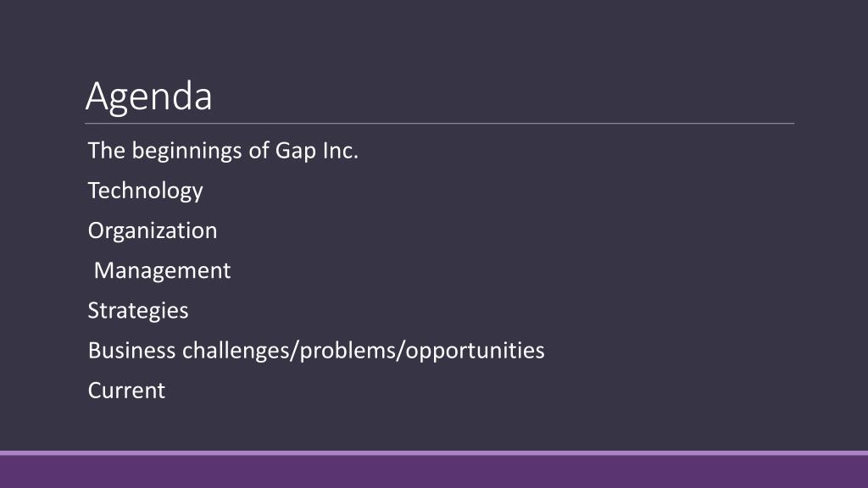The height and width of the screenshot is (488, 868).
Task: Click the thin divider line under Agenda
Action: (x=440, y=124)
